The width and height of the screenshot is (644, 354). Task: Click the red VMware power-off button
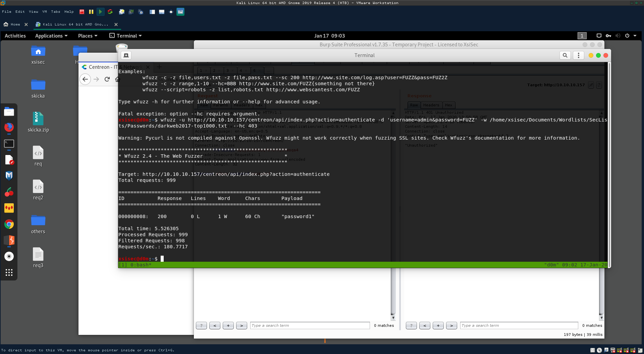click(x=82, y=12)
